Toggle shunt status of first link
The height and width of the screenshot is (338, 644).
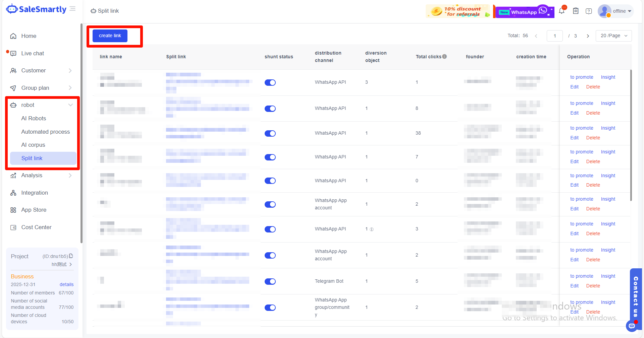[270, 82]
